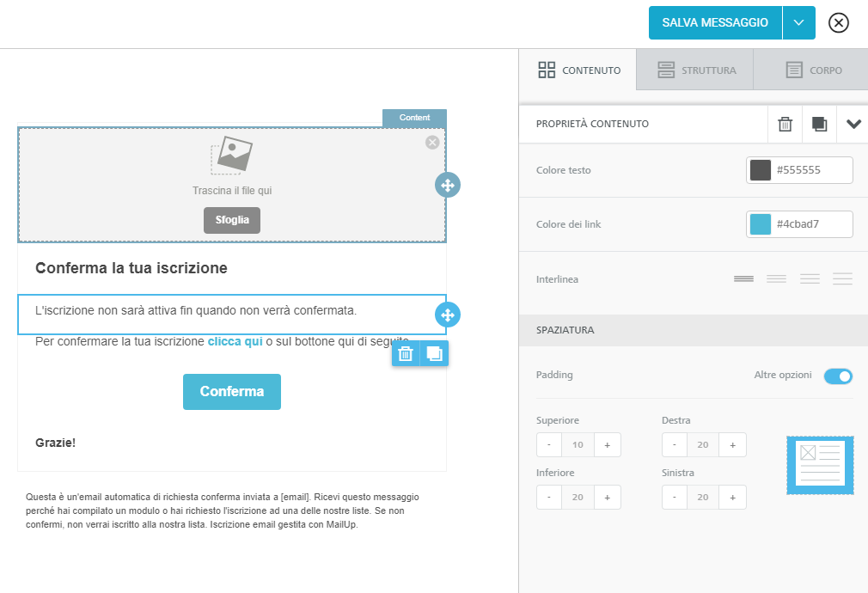Collapse the Proprietà Contenuto panel chevron
Viewport: 868px width, 593px height.
pyautogui.click(x=853, y=125)
